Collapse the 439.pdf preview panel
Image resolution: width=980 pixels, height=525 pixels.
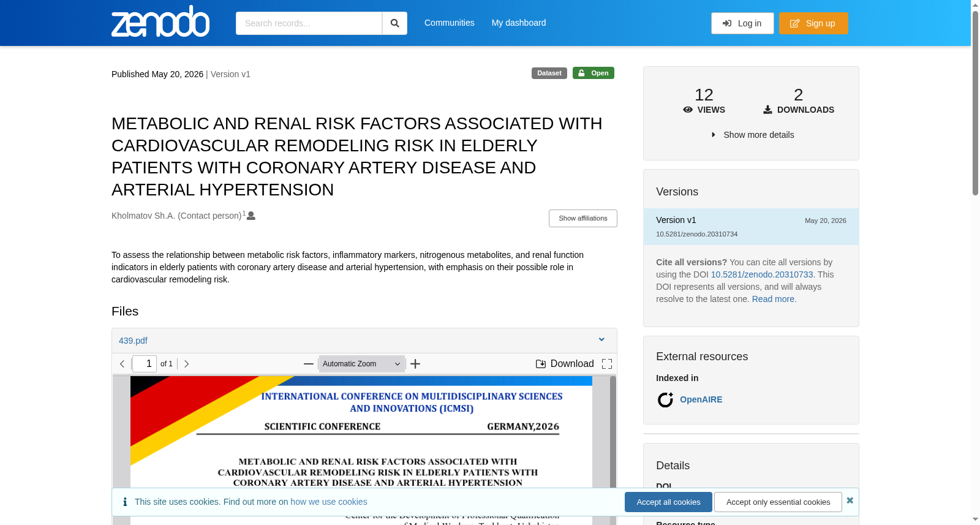coord(601,340)
